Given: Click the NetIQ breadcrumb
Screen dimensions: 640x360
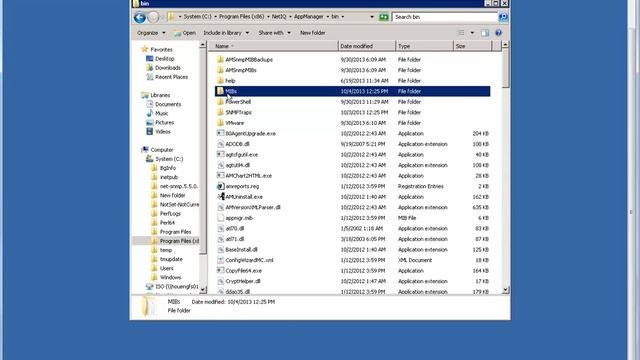Looking at the screenshot, I should point(279,17).
